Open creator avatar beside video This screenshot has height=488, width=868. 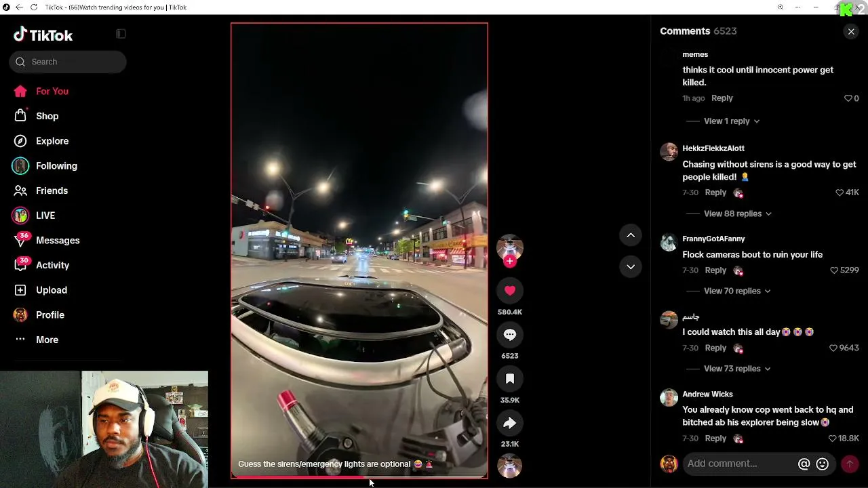(x=510, y=247)
